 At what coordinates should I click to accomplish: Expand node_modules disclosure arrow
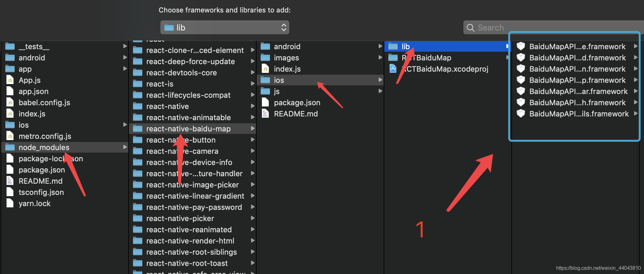click(x=125, y=147)
